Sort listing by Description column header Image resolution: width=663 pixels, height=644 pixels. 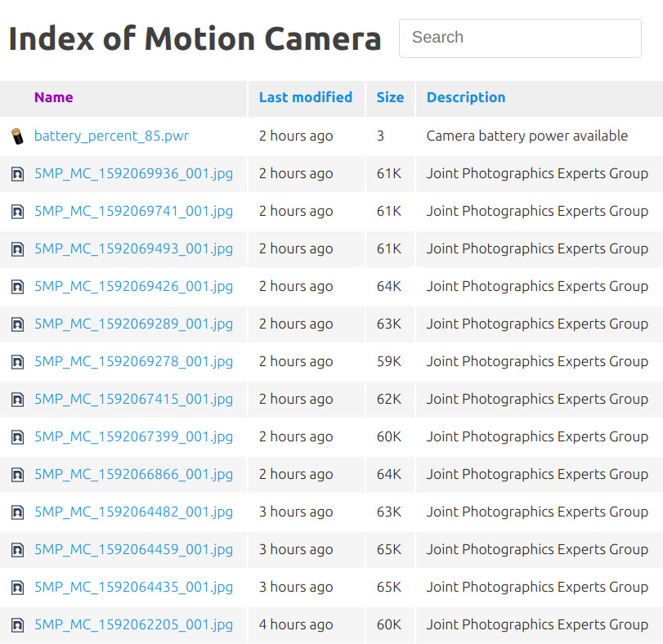coord(465,97)
